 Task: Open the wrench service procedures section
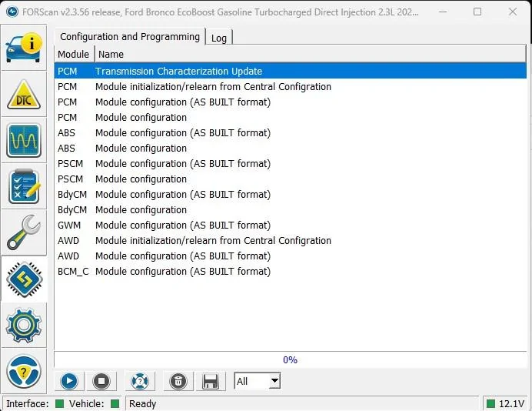[x=24, y=232]
